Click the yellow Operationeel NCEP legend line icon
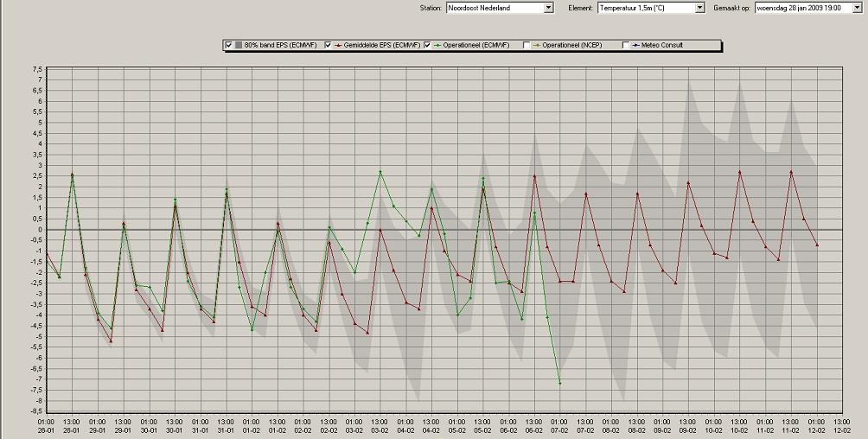Viewport: 868px width, 439px height. [536, 46]
